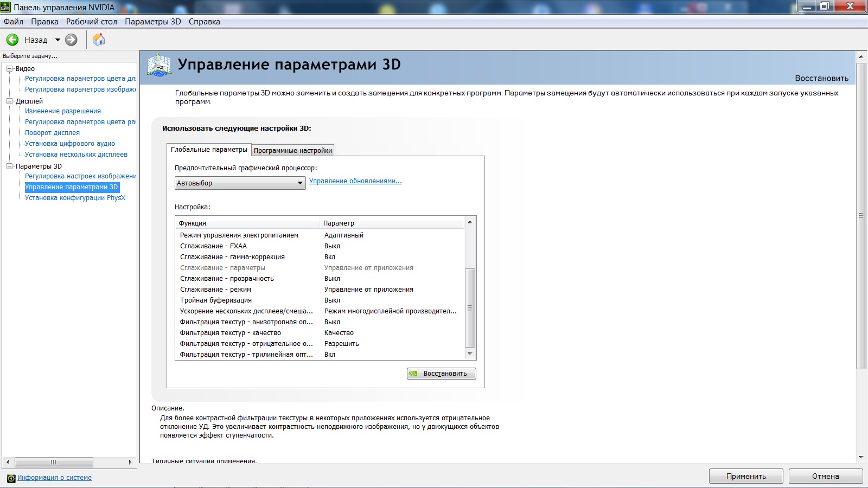Select Регулировка настроек изображения tree item
The width and height of the screenshot is (868, 488).
pos(81,176)
